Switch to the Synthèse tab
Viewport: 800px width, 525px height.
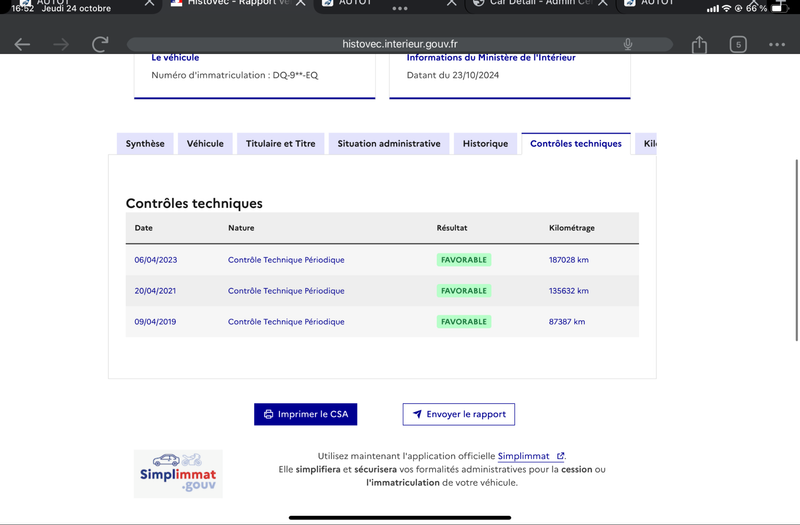[x=145, y=144]
